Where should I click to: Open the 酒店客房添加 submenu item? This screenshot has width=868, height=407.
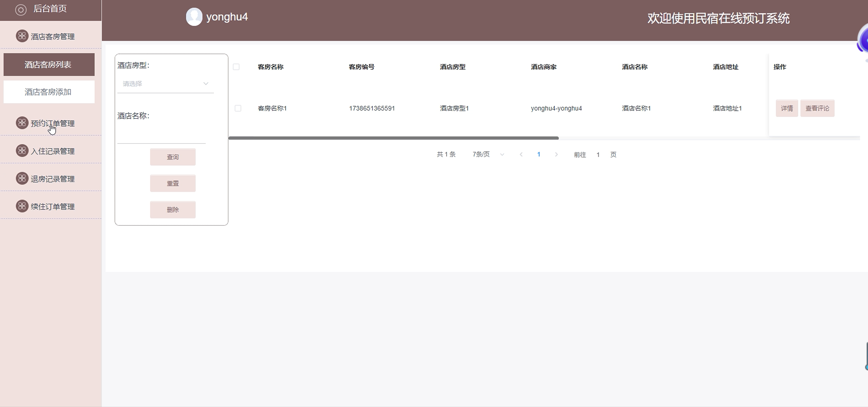pyautogui.click(x=49, y=92)
